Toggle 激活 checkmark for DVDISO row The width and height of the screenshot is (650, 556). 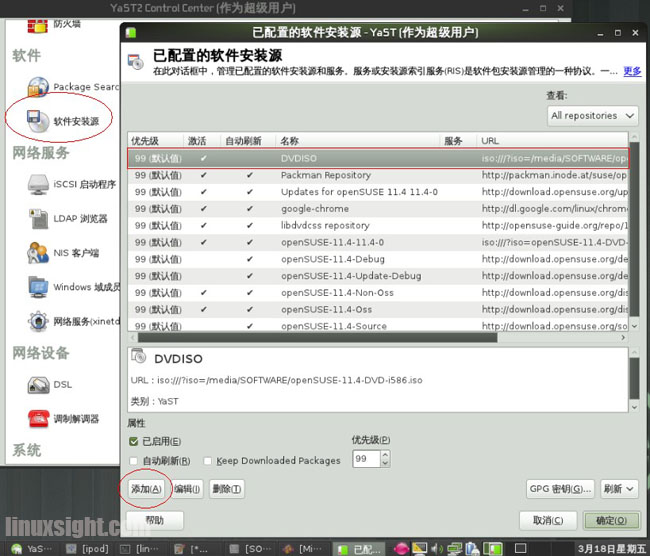click(x=204, y=158)
